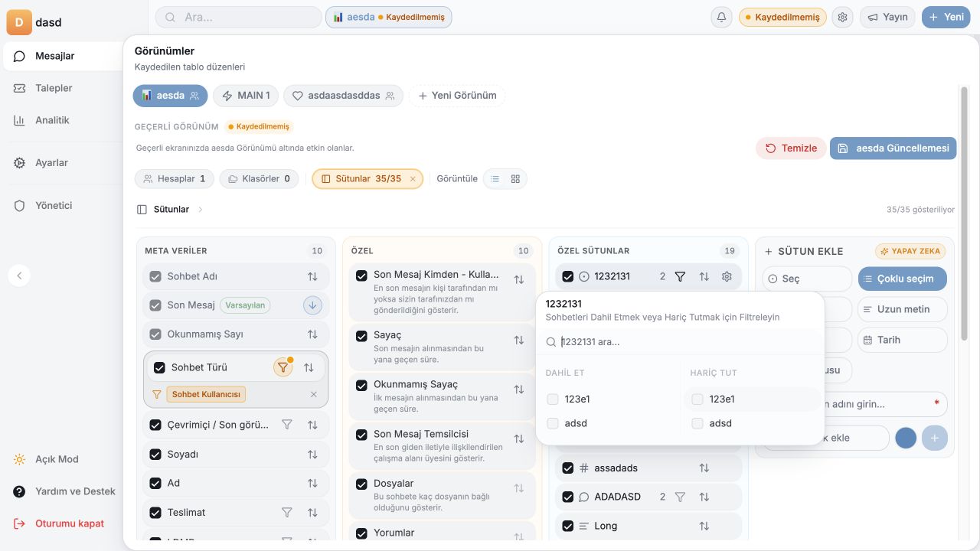The image size is (980, 551).
Task: Check adsd under Hariç Tut
Action: click(697, 423)
